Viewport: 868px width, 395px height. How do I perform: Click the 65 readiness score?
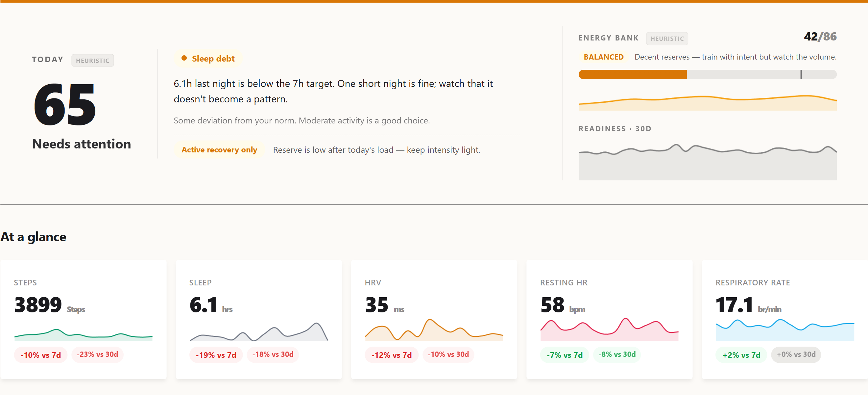[x=65, y=105]
